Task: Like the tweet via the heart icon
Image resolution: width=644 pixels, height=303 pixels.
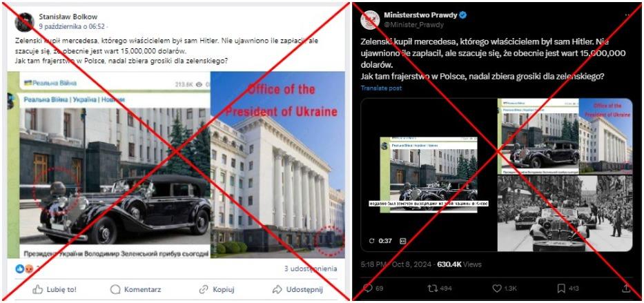Action: coord(497,289)
